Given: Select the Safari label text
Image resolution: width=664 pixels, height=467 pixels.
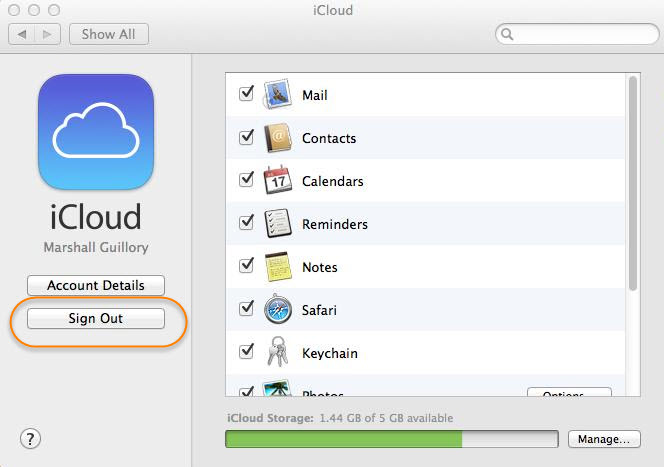Looking at the screenshot, I should coord(319,310).
